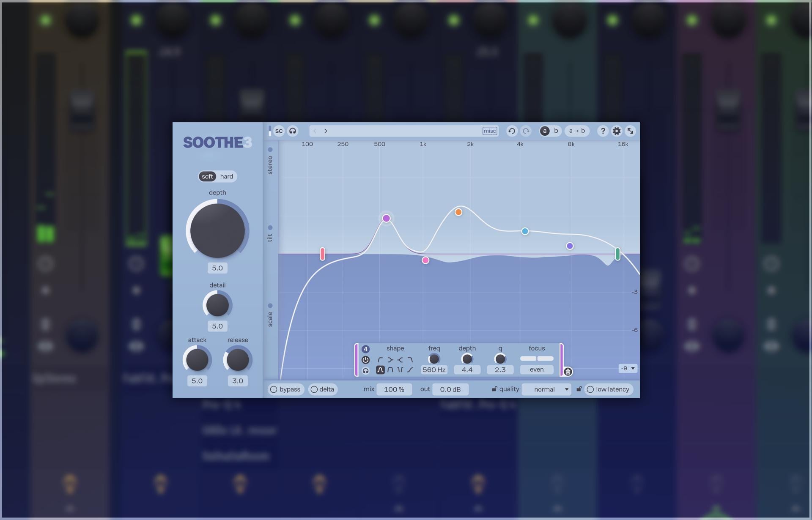Click the band freq knob

(x=434, y=359)
